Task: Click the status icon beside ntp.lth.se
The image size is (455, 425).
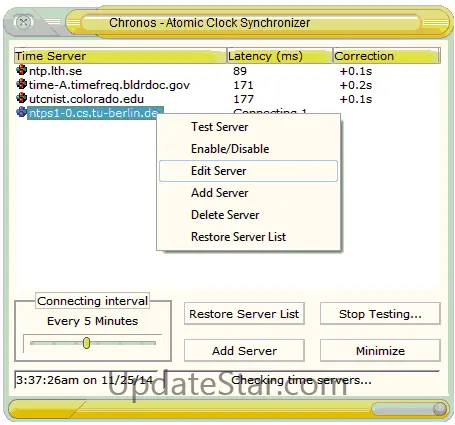Action: [x=21, y=70]
